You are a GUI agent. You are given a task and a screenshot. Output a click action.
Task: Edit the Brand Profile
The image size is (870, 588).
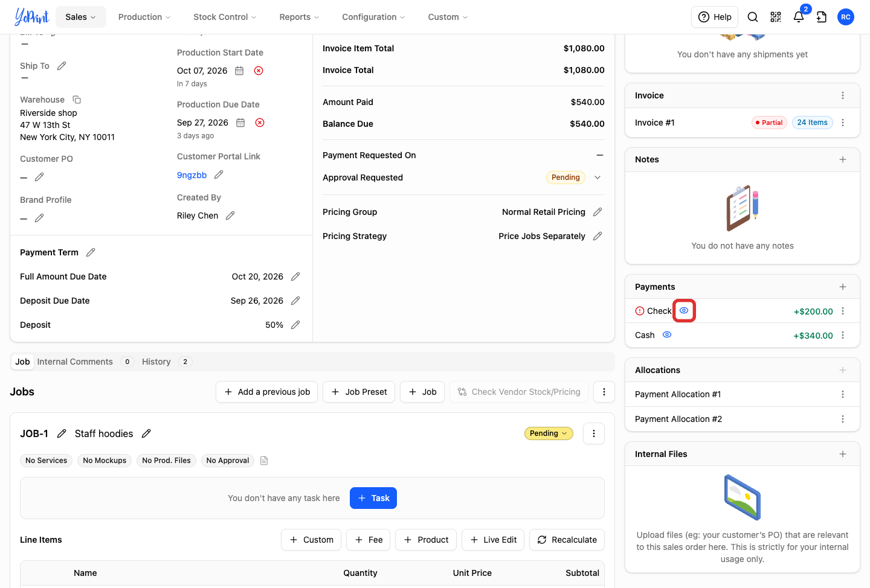tap(39, 218)
